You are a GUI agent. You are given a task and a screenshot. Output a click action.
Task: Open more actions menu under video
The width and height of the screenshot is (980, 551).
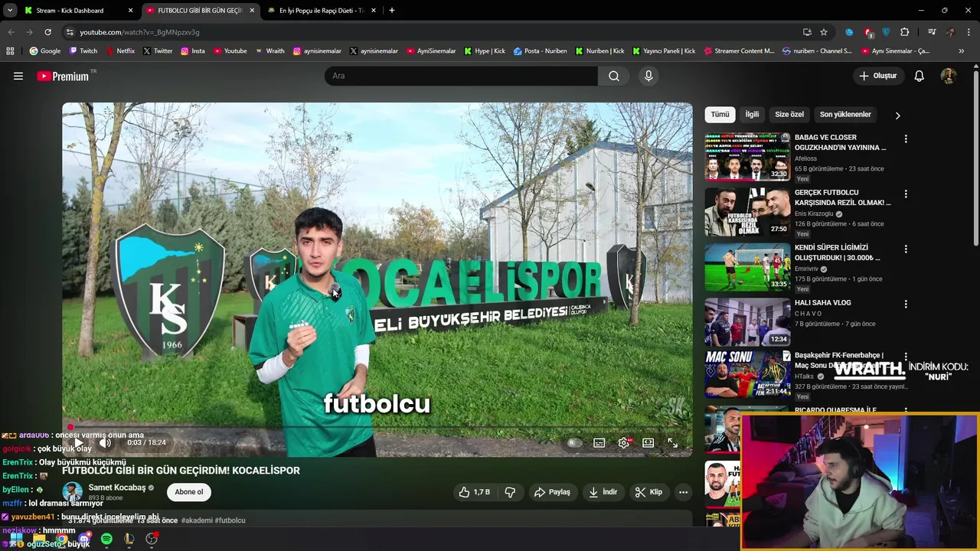coord(683,492)
